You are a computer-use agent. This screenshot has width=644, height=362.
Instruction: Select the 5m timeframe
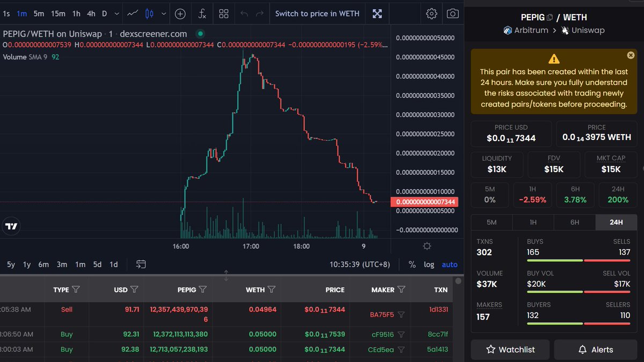click(39, 13)
